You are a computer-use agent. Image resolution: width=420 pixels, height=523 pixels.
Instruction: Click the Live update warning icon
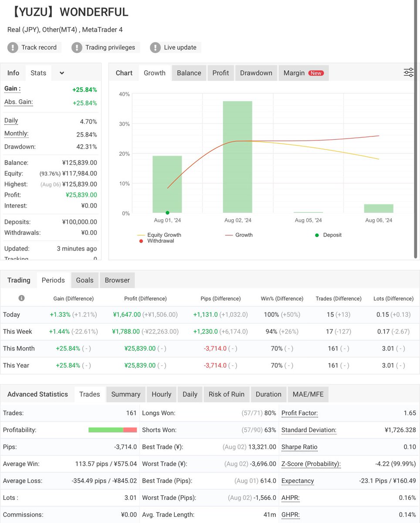point(155,48)
